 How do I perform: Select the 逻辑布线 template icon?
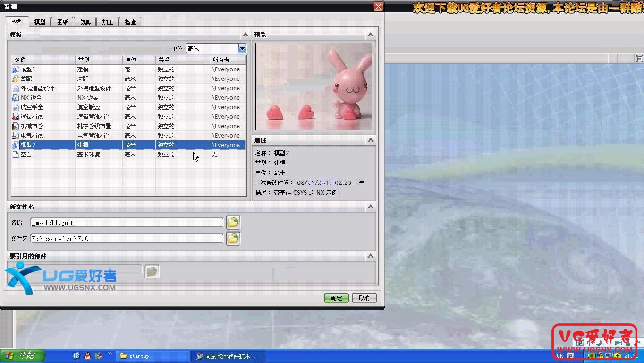point(16,117)
